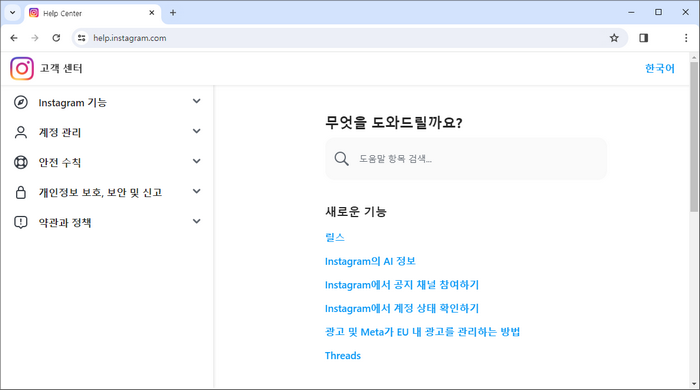Open the 계정 관리 menu item
700x390 pixels.
107,132
